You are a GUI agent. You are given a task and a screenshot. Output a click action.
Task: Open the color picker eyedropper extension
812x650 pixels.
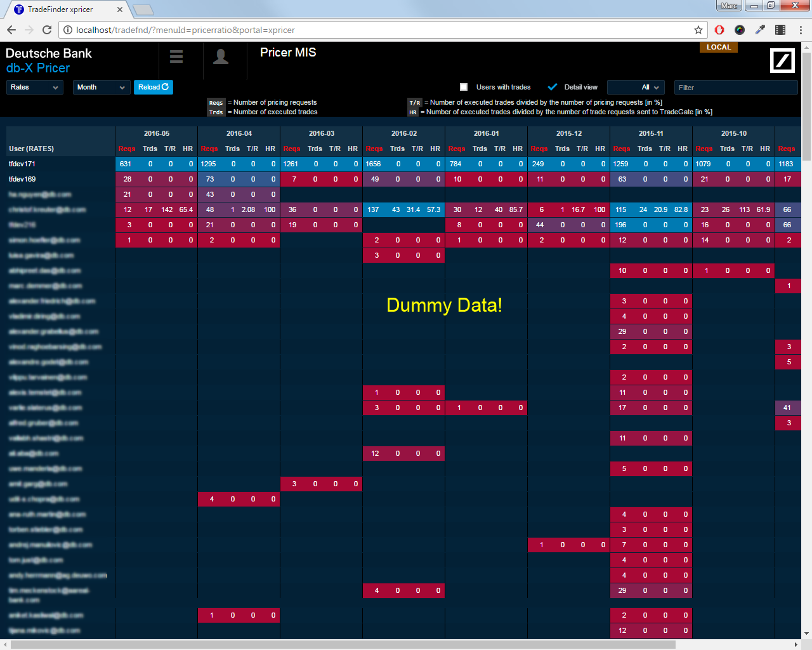tap(760, 30)
